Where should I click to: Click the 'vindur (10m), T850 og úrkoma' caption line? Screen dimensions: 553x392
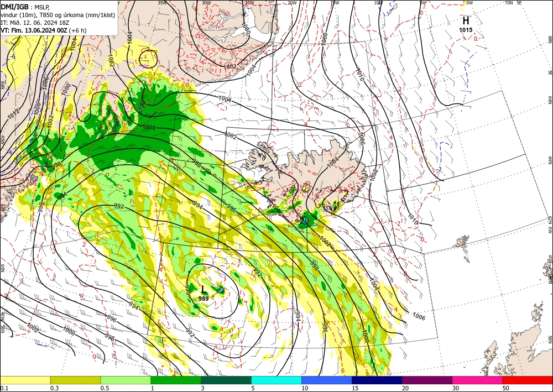[58, 15]
